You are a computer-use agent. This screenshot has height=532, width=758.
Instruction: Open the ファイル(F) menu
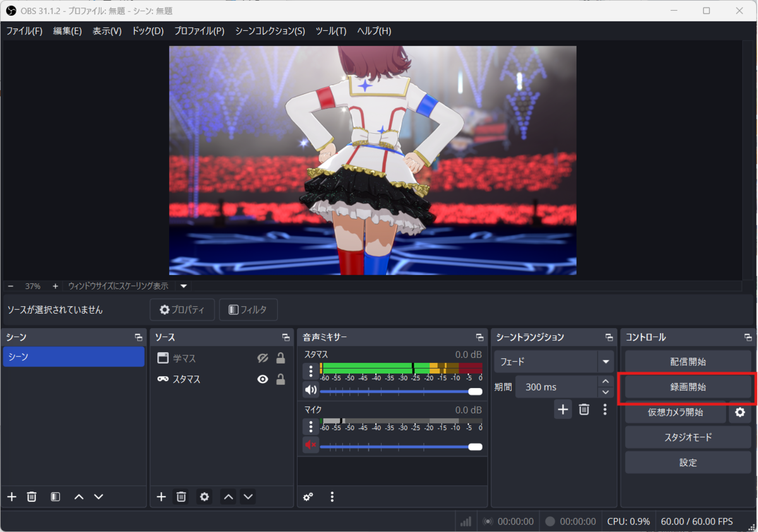click(x=24, y=31)
